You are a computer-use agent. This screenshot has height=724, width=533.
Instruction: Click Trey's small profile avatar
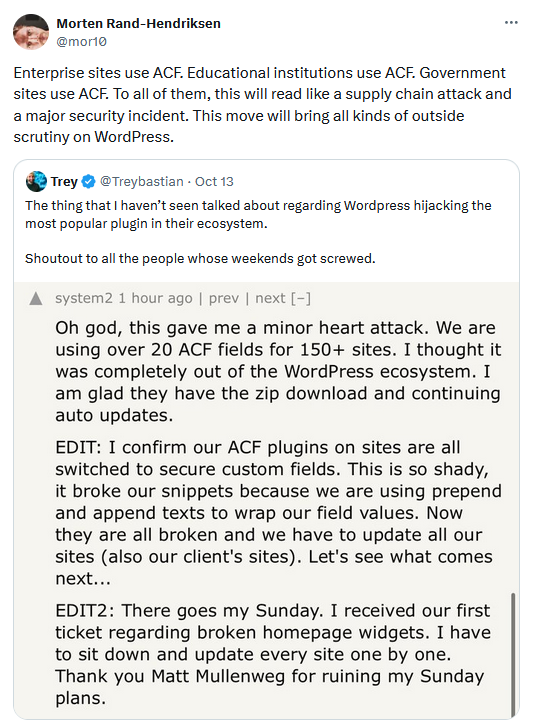coord(36,181)
